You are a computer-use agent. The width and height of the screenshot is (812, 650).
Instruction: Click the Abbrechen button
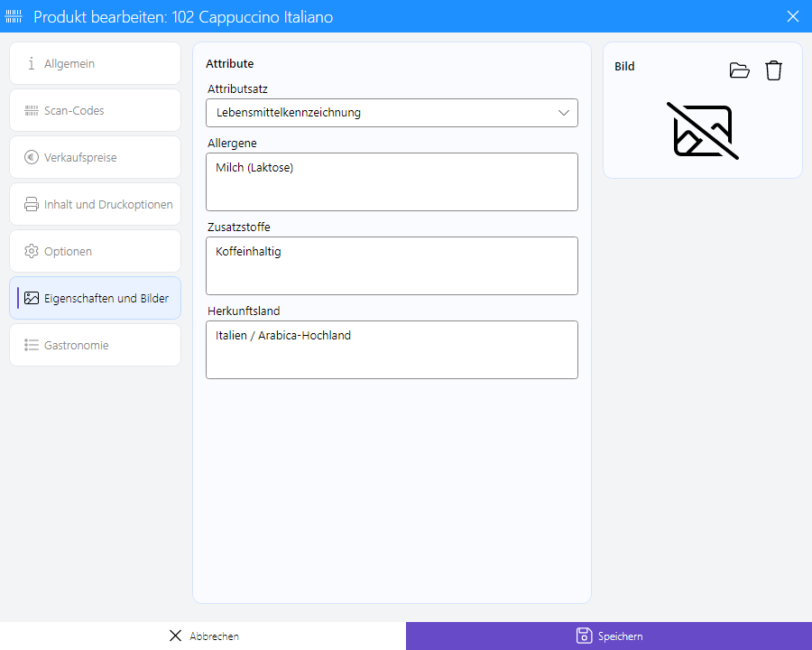click(203, 636)
